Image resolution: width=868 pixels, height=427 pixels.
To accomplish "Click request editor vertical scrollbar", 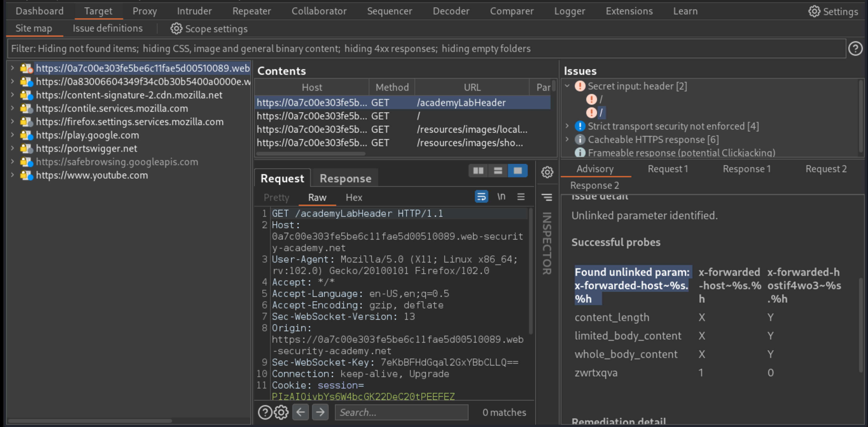I will pos(531,271).
